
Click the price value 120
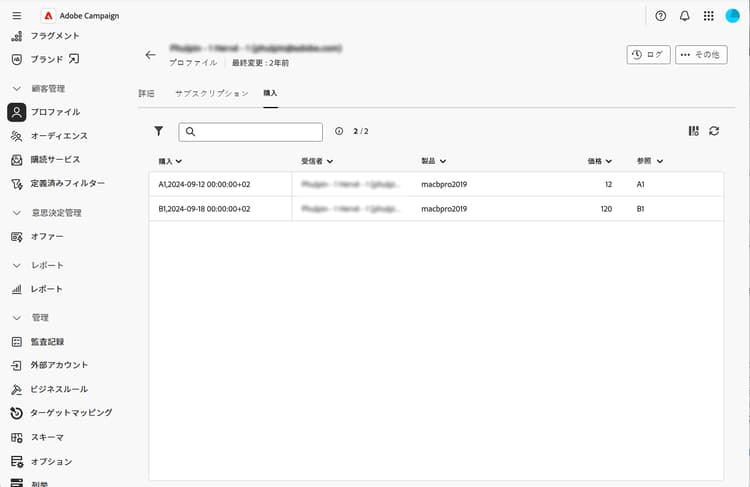click(606, 209)
